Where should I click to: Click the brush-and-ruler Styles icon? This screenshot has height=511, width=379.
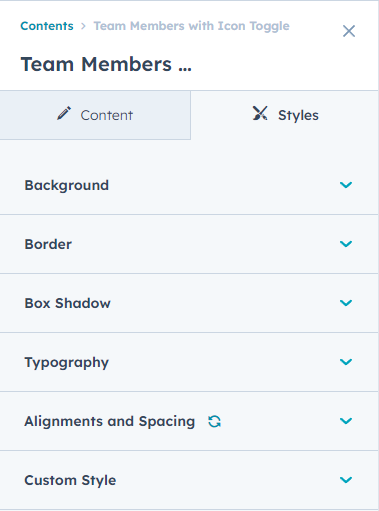point(260,113)
